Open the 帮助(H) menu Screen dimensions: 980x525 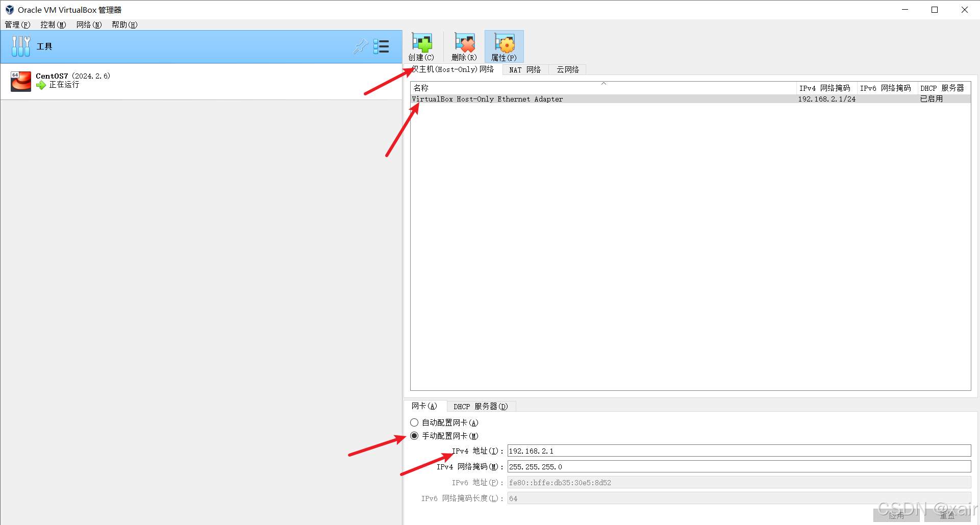click(124, 24)
